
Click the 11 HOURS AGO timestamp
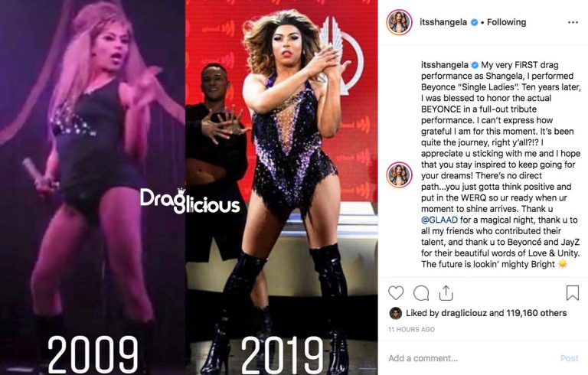tap(411, 329)
